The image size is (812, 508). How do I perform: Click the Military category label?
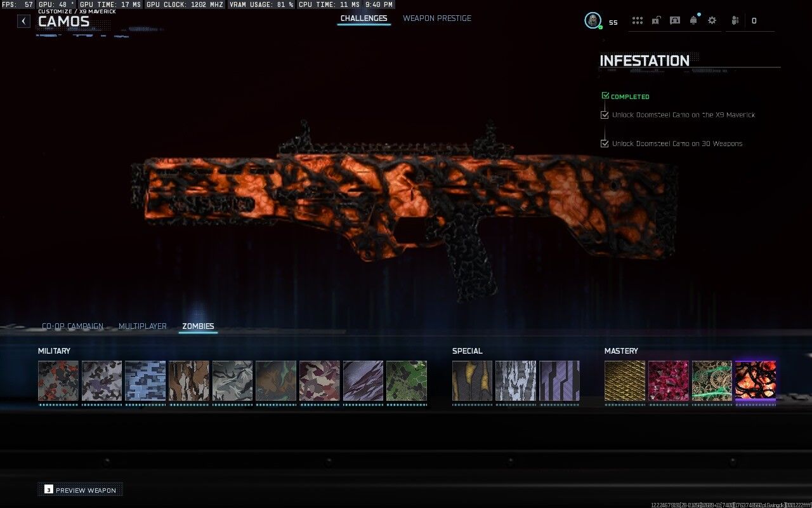point(54,351)
